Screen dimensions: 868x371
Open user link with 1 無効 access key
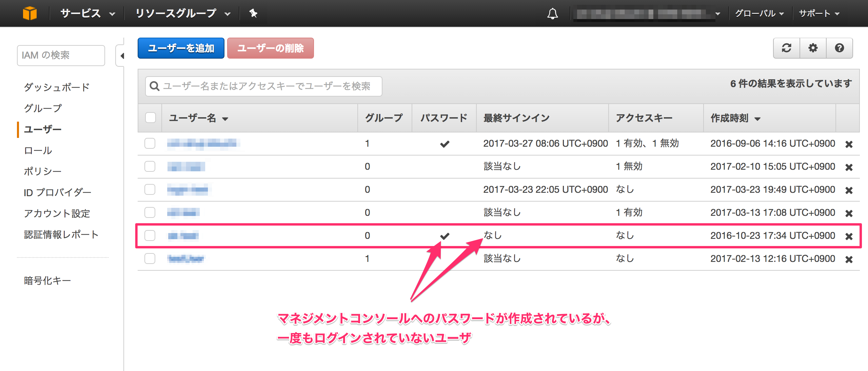point(186,167)
